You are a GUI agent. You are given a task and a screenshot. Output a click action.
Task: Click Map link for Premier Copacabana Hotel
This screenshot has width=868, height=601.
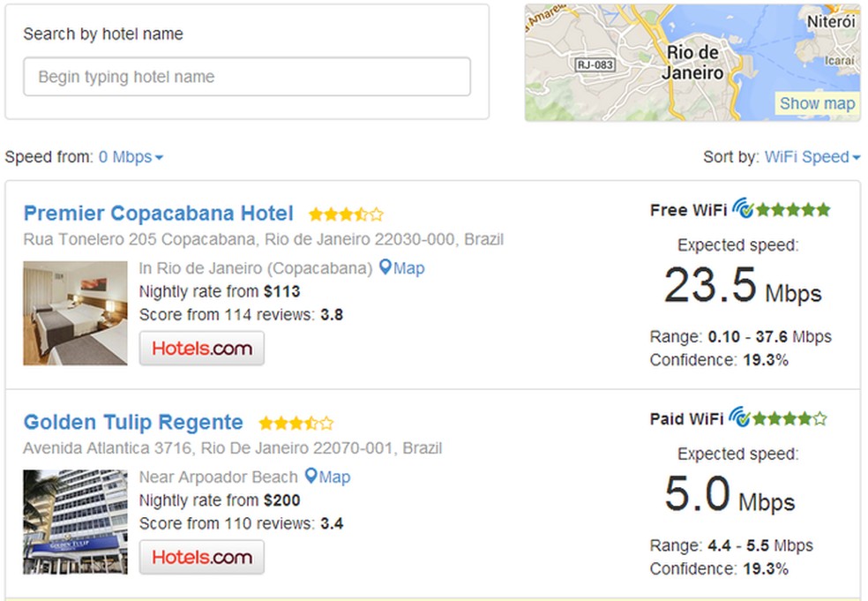(x=408, y=268)
